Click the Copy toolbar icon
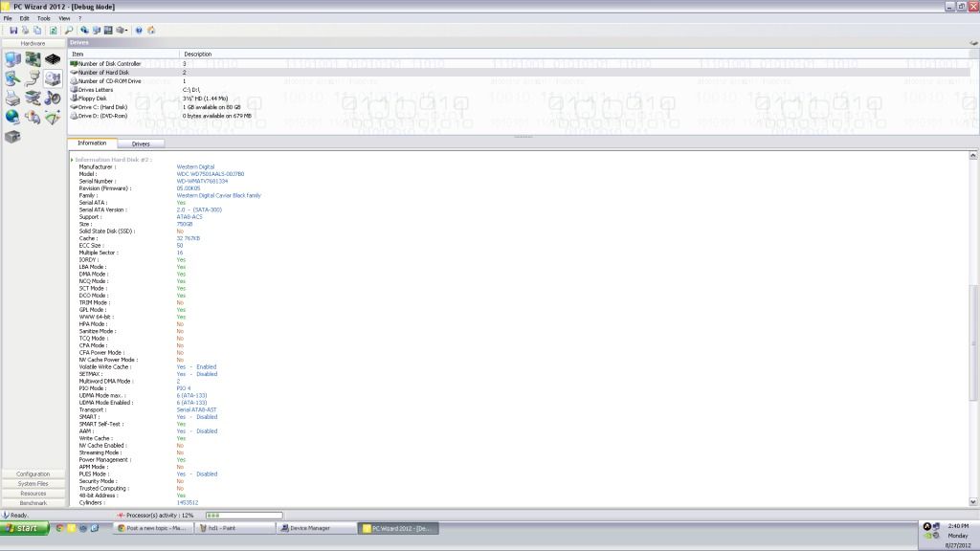Screen dimensions: 980x551 pyautogui.click(x=37, y=30)
